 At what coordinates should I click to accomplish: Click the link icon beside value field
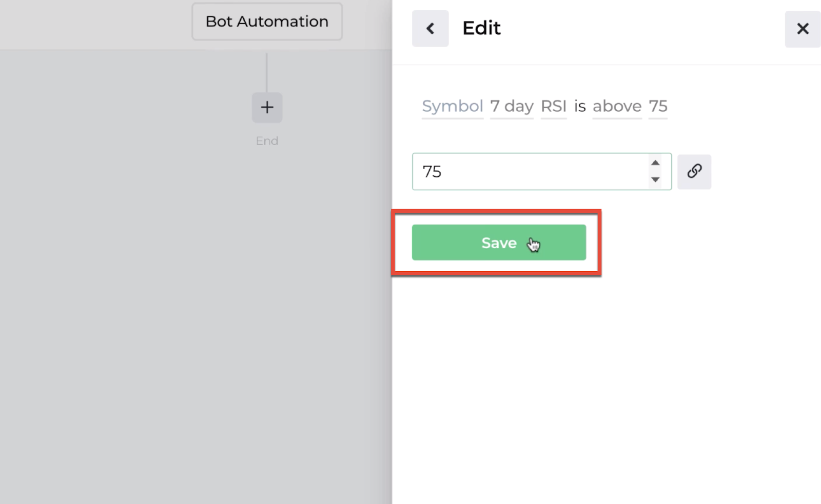694,171
